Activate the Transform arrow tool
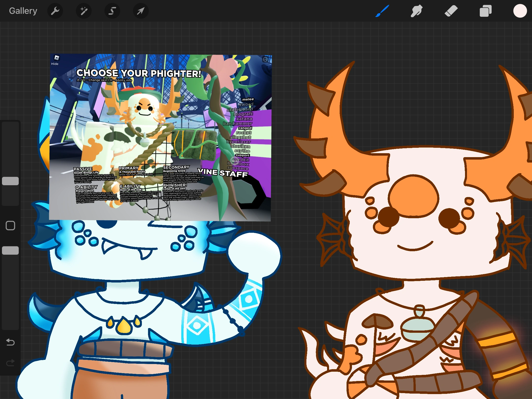 coord(141,11)
